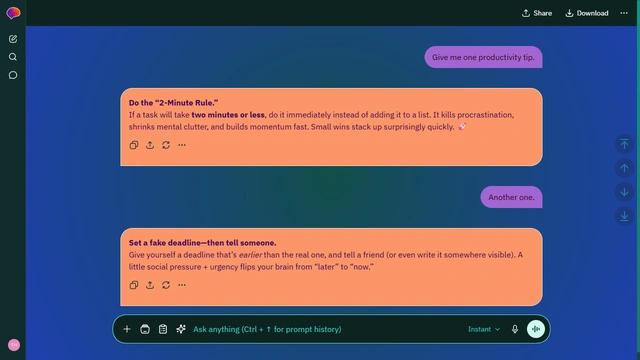Go to previous message up arrow

coord(624,168)
